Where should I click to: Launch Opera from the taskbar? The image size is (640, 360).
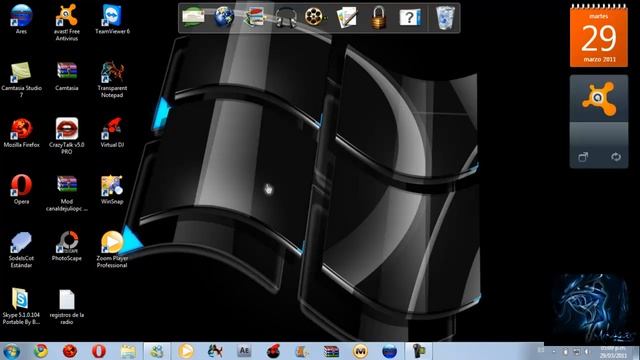point(99,351)
